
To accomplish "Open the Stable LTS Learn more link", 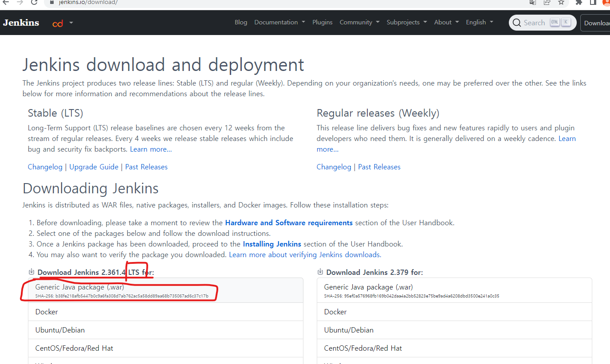I will 151,149.
